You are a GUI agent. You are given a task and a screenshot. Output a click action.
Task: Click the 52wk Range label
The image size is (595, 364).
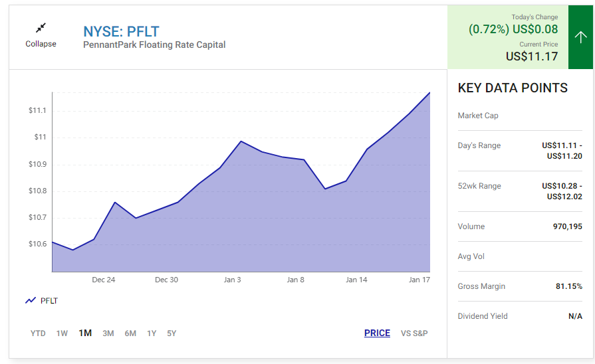pyautogui.click(x=479, y=186)
